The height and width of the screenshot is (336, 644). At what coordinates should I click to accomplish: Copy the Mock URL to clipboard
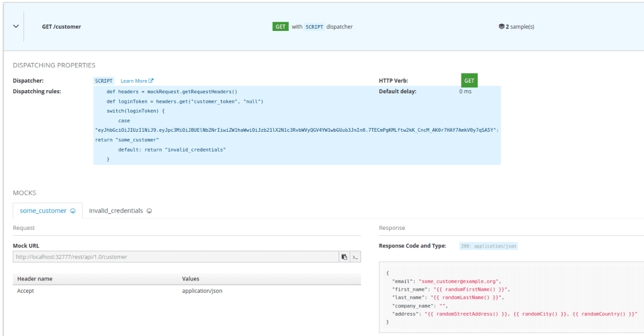344,257
